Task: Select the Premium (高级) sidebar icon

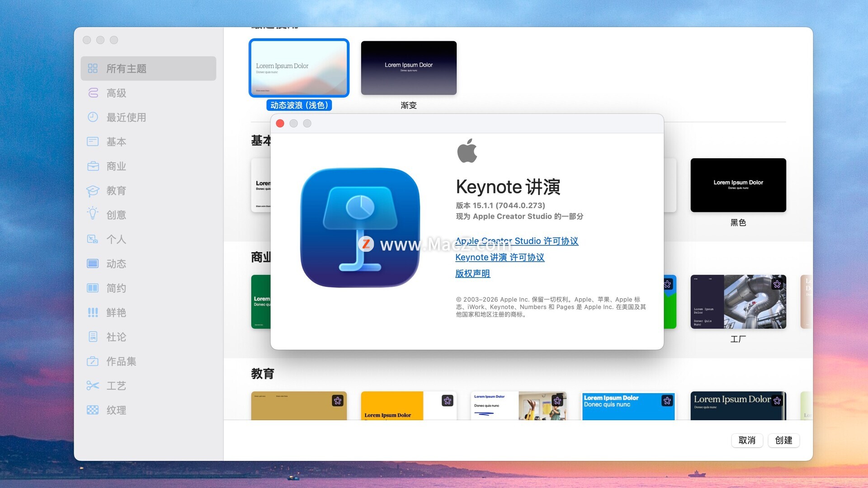Action: [x=93, y=93]
